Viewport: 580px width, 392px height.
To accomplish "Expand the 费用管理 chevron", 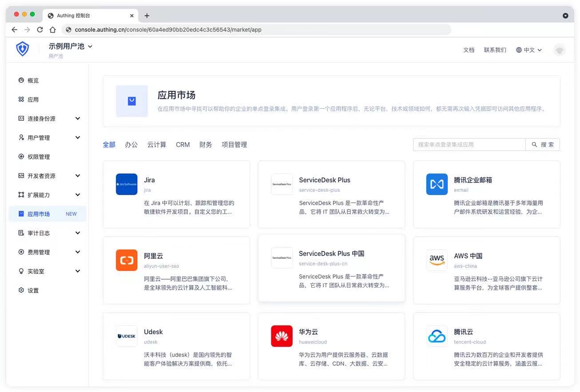I will (78, 252).
